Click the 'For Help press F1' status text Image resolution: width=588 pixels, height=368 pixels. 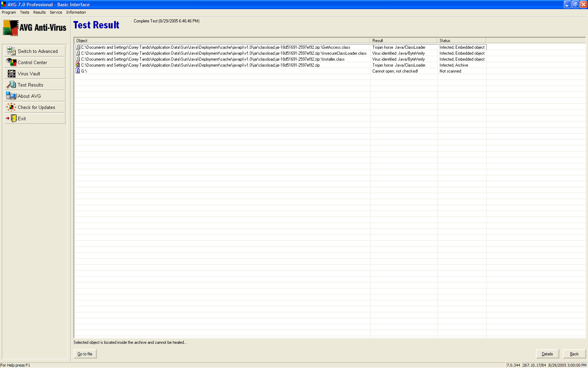point(15,365)
